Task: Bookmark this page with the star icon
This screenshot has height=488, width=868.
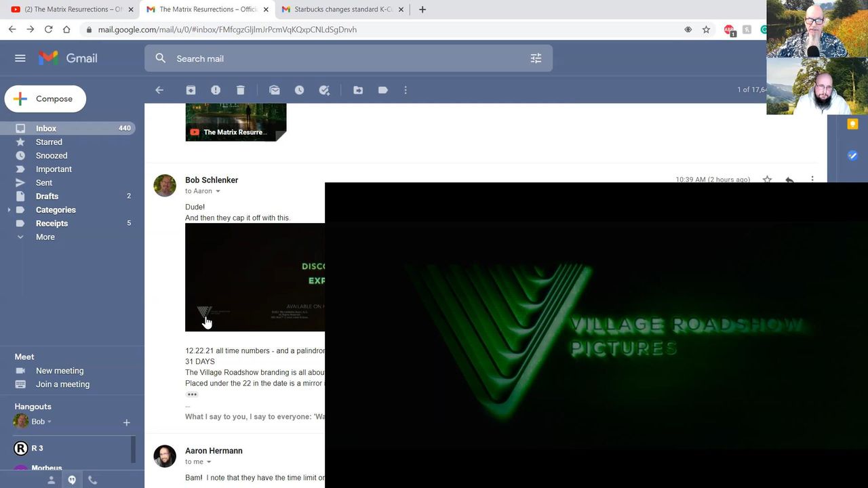Action: point(706,30)
